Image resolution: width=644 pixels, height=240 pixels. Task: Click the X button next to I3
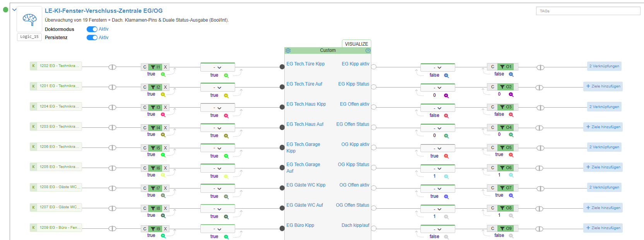click(165, 107)
